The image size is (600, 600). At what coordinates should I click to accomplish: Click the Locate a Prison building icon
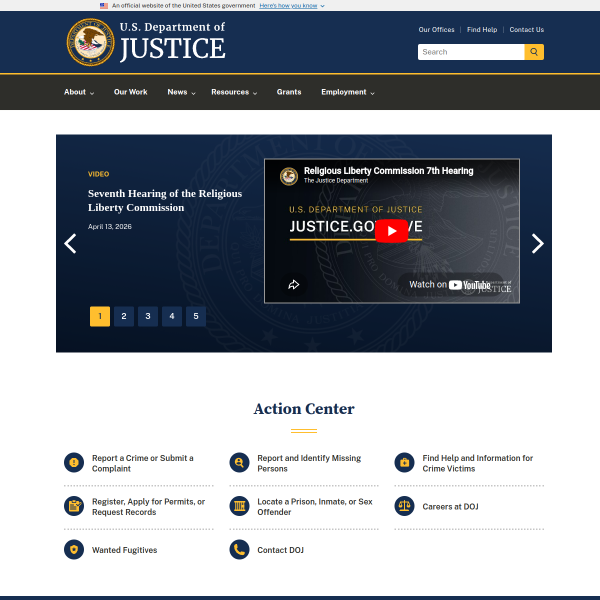tap(239, 506)
